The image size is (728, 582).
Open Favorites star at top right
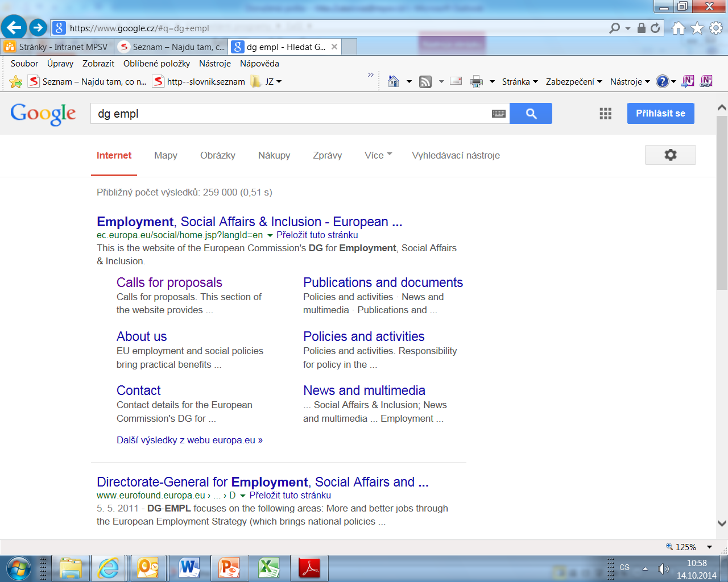click(x=697, y=28)
